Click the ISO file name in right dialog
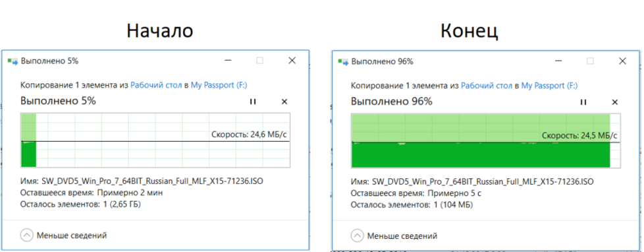 pyautogui.click(x=483, y=181)
